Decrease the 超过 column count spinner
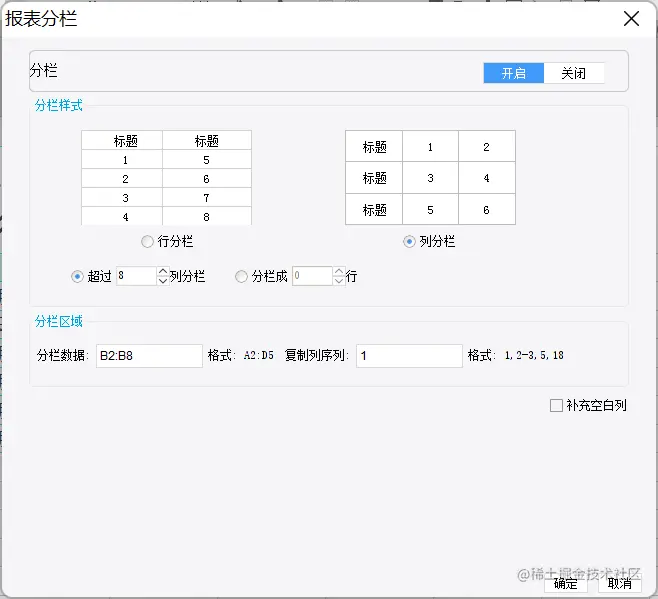Image resolution: width=658 pixels, height=599 pixels. pyautogui.click(x=163, y=281)
